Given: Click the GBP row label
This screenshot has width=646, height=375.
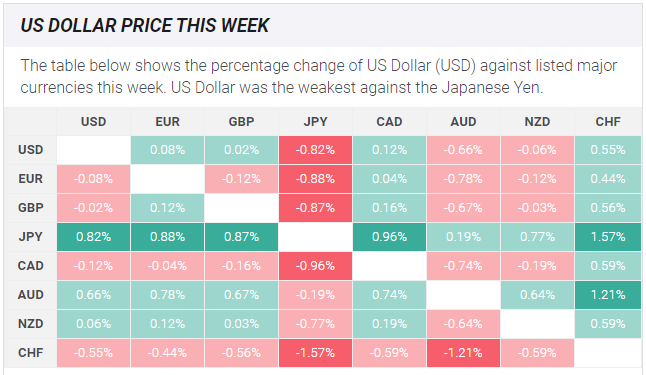Looking at the screenshot, I should (30, 208).
